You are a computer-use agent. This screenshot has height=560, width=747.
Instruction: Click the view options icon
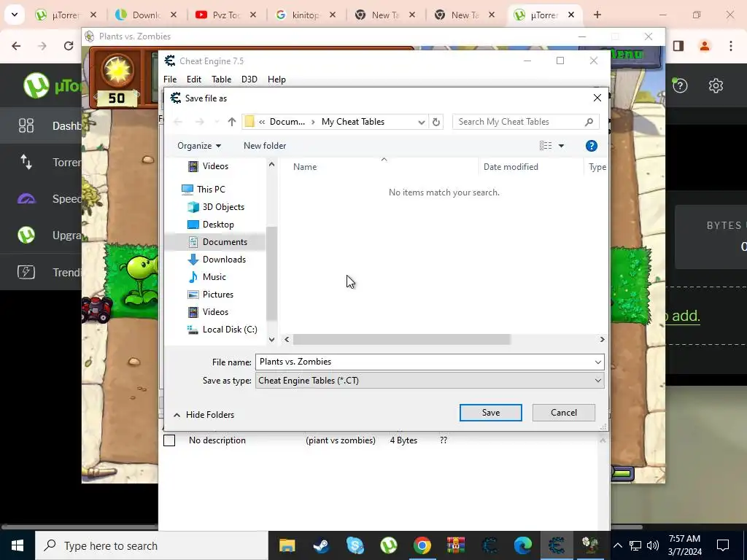(546, 146)
